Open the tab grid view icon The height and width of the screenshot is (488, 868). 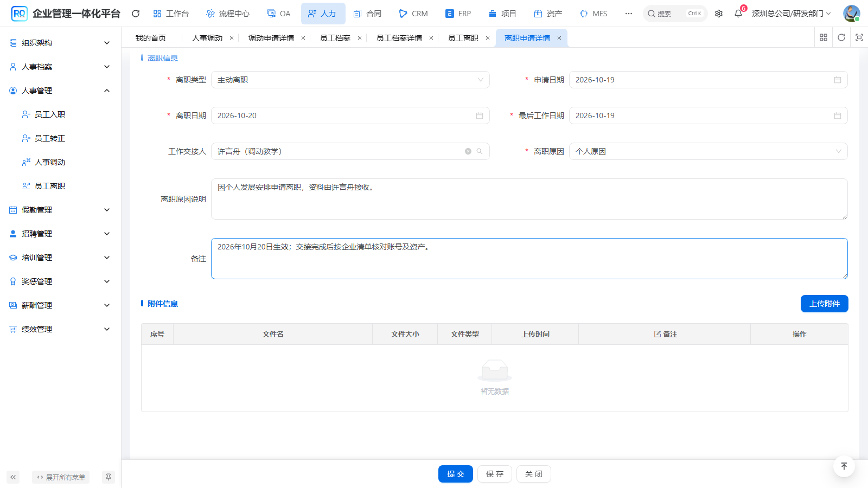(824, 37)
